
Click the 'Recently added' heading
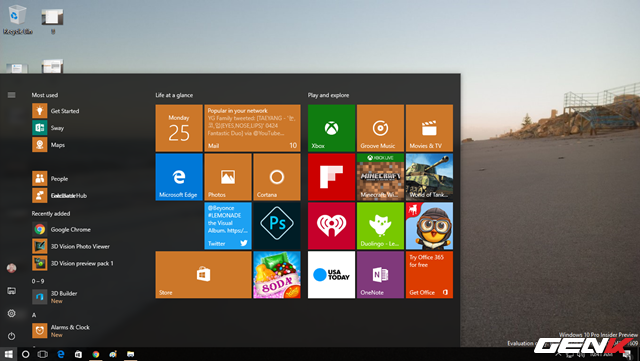[x=51, y=214]
